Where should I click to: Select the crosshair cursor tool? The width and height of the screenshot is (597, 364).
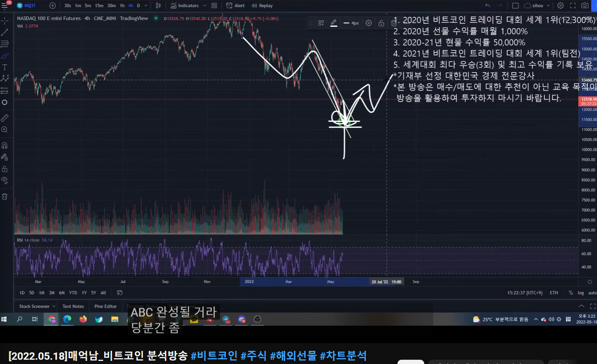point(5,21)
